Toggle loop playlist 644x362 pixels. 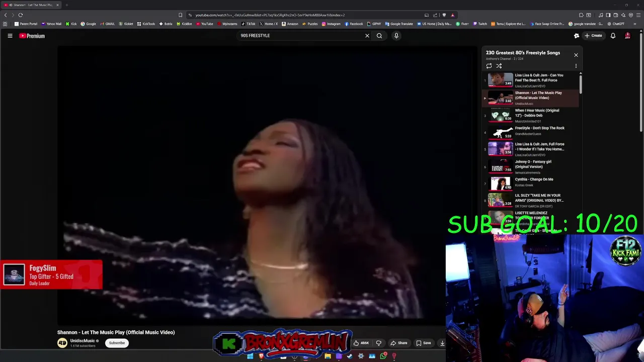[489, 66]
